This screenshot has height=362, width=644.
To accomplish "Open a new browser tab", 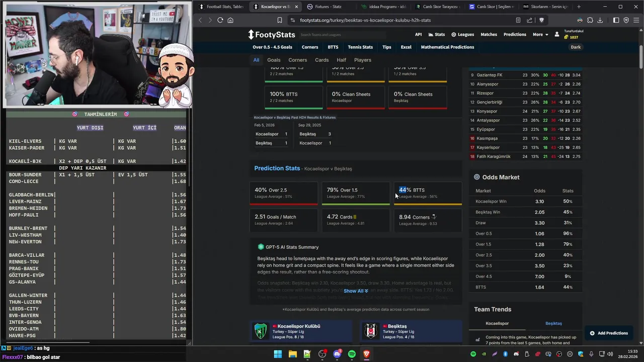I will pyautogui.click(x=579, y=7).
